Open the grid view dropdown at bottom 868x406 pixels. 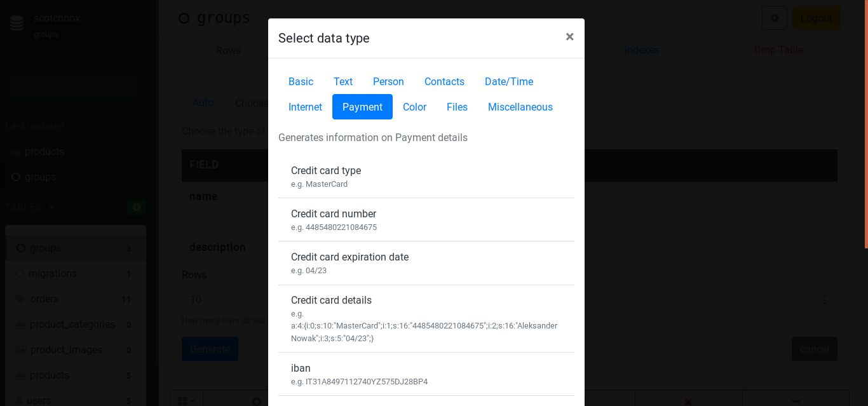pos(186,401)
